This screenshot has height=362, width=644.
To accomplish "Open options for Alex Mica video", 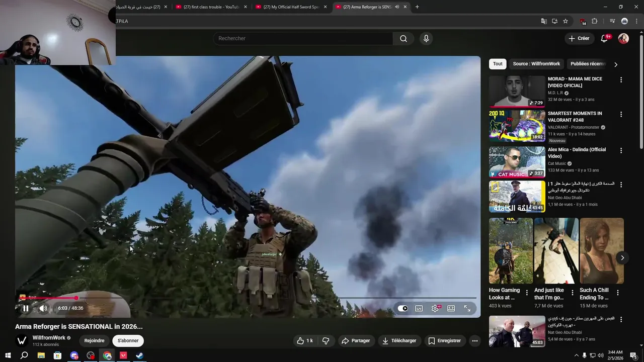I will click(x=621, y=150).
